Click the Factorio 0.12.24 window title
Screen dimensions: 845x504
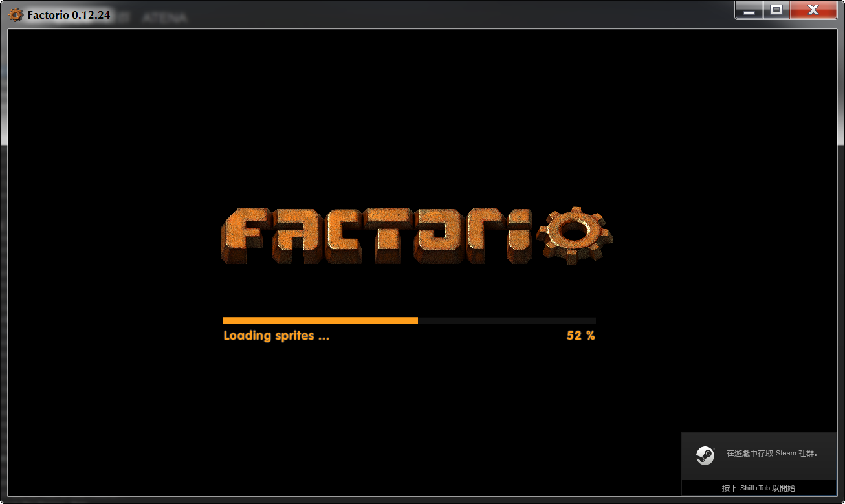(x=69, y=15)
